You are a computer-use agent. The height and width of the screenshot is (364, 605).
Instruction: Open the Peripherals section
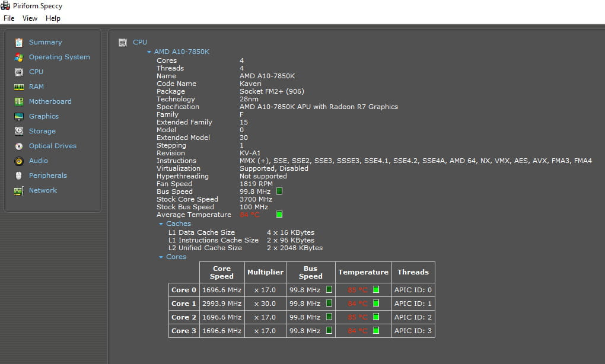[48, 175]
